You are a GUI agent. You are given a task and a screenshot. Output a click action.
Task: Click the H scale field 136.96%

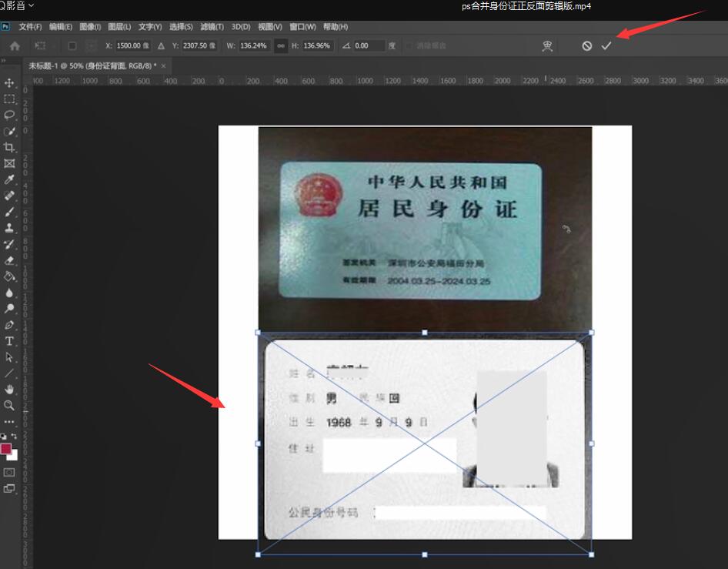point(318,45)
